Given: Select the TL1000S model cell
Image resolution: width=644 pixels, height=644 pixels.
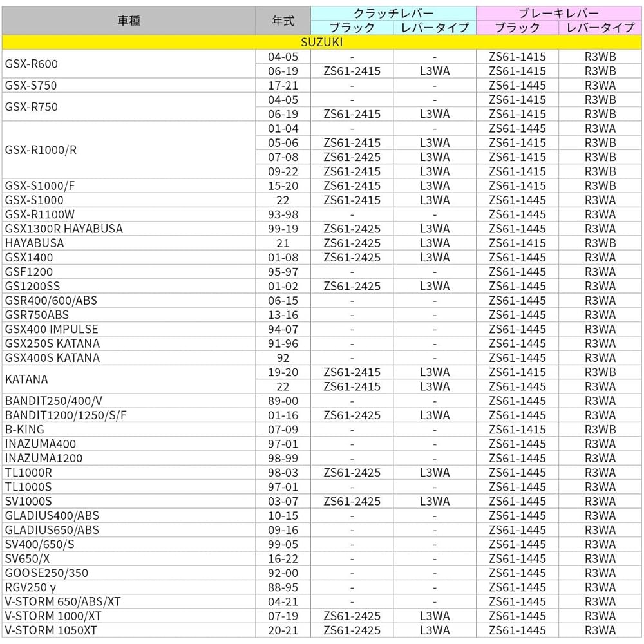Looking at the screenshot, I should coord(129,487).
